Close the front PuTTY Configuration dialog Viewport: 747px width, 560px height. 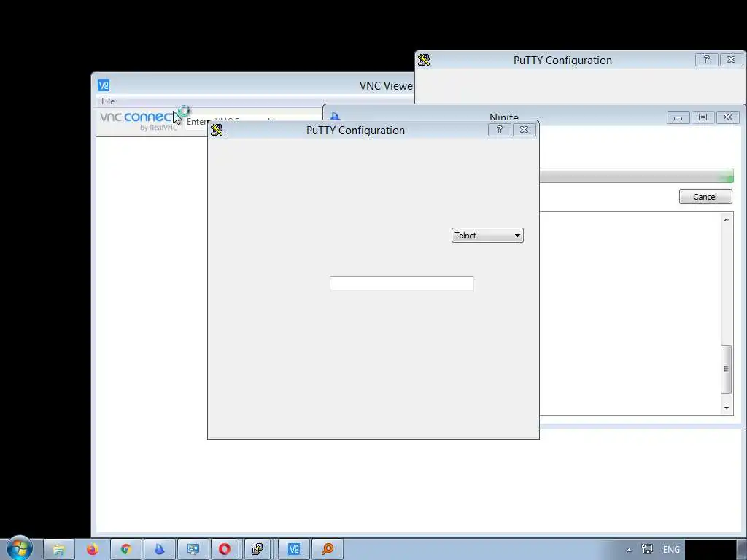click(524, 130)
